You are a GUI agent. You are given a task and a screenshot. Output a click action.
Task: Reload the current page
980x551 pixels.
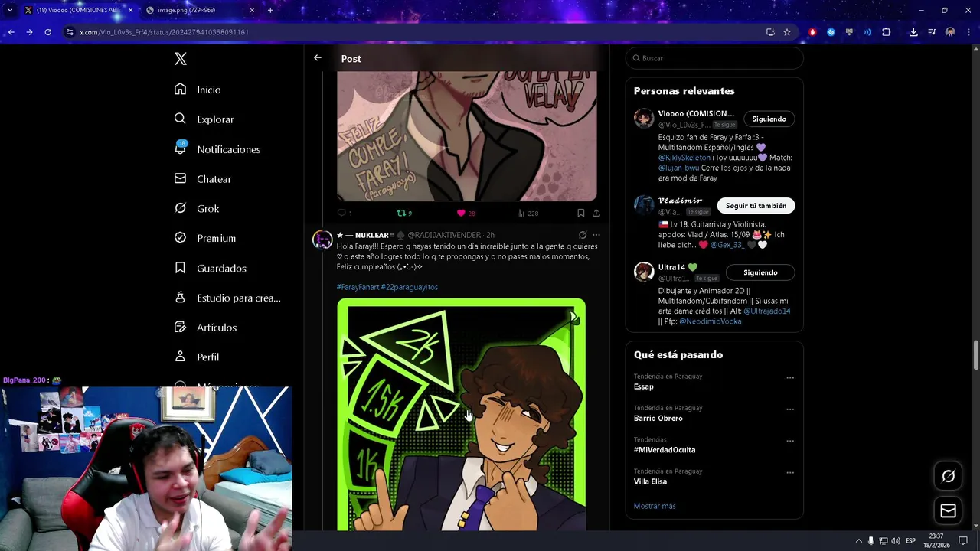tap(47, 32)
